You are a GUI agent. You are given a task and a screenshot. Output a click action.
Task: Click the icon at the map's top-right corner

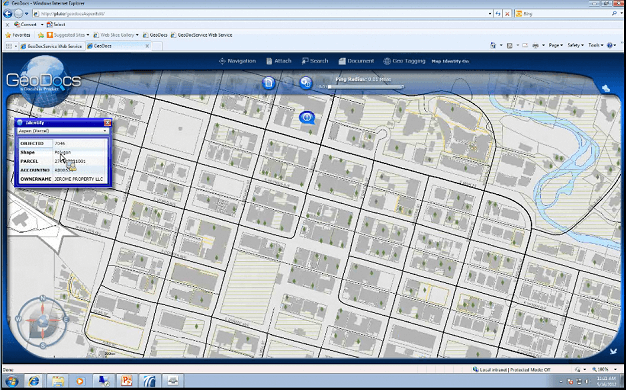pos(606,88)
